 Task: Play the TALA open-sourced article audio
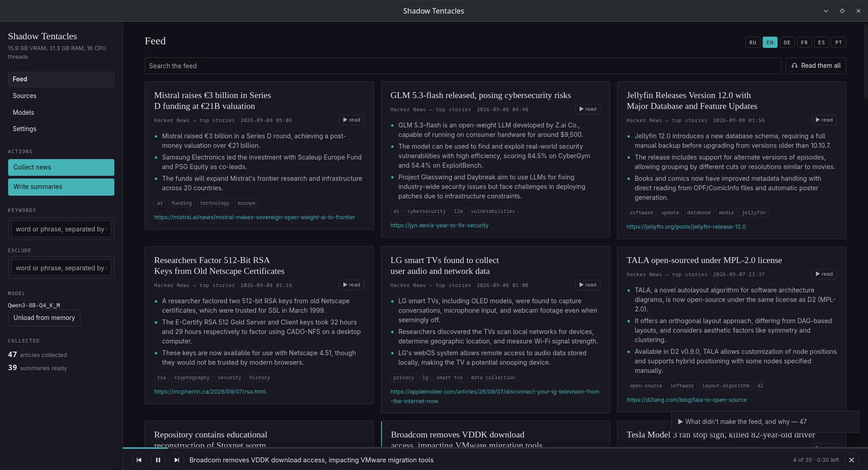[824, 274]
